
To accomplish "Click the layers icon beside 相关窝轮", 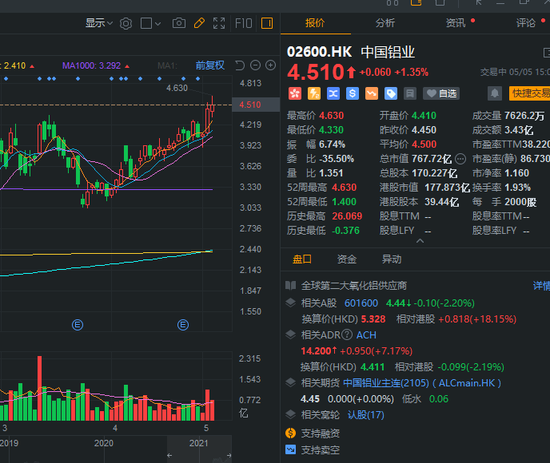I will click(290, 414).
